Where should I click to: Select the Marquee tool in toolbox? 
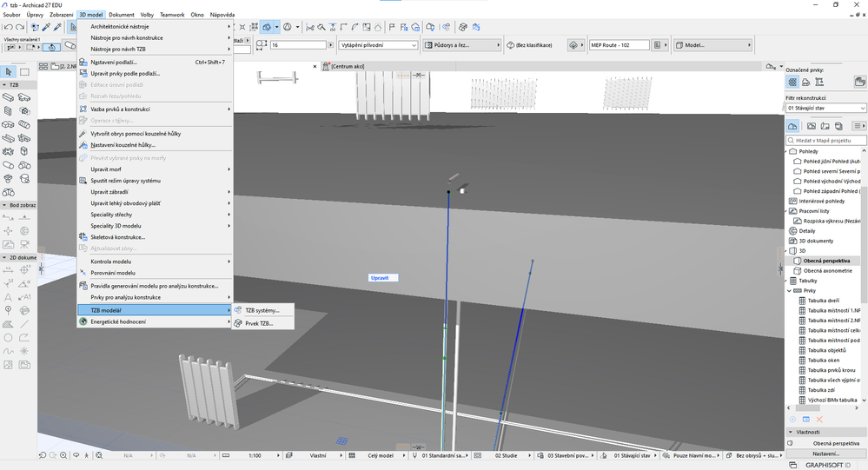[24, 72]
